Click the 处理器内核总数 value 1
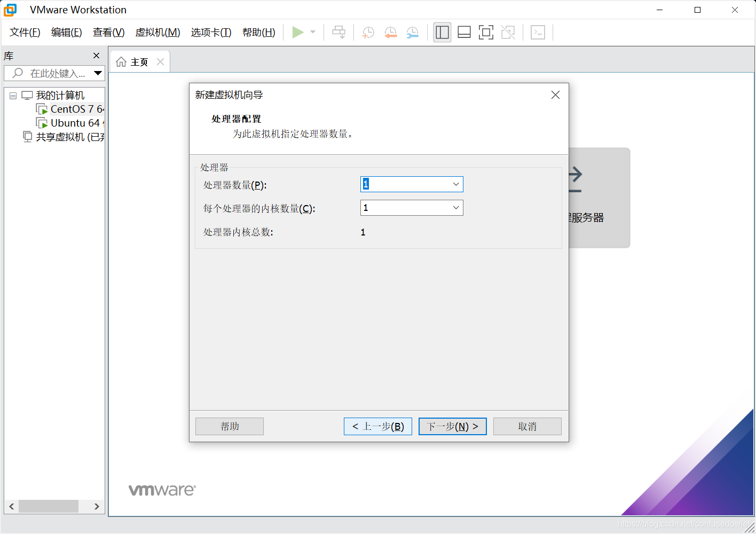This screenshot has width=756, height=534. coord(363,232)
